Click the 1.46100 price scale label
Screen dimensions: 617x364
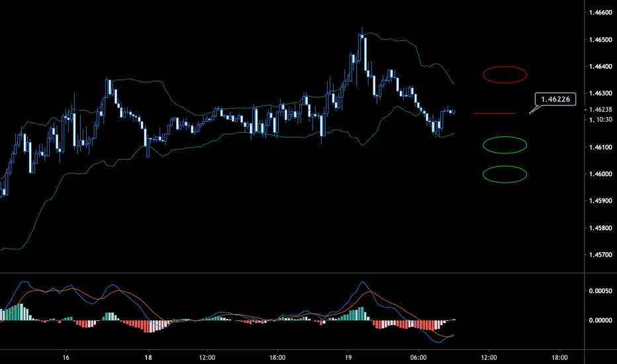pos(600,147)
